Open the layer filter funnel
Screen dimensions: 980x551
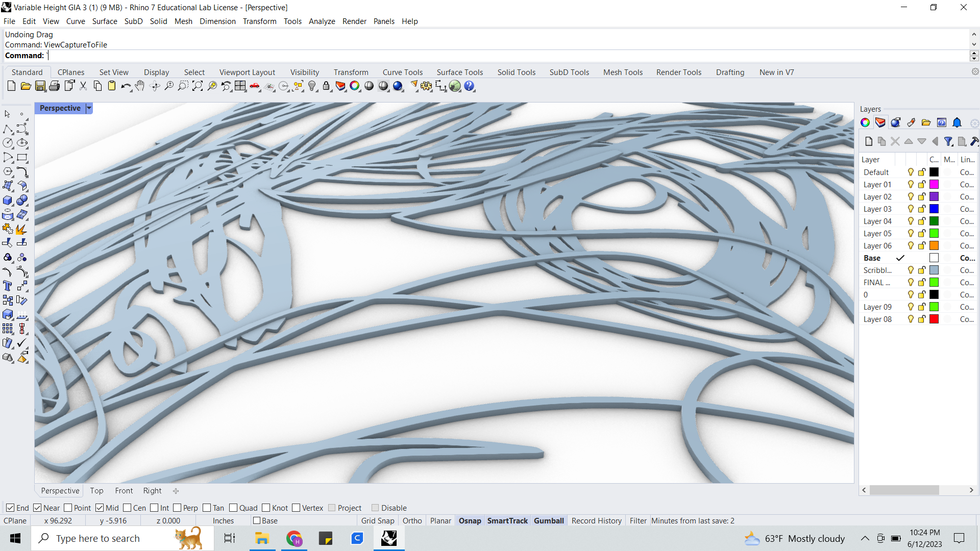click(949, 141)
